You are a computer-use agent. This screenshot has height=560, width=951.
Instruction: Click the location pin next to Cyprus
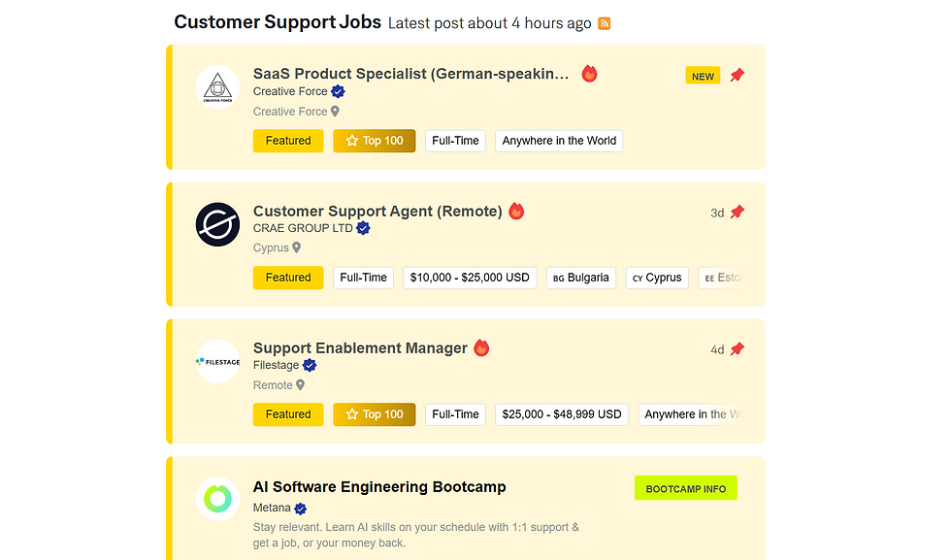click(x=297, y=247)
